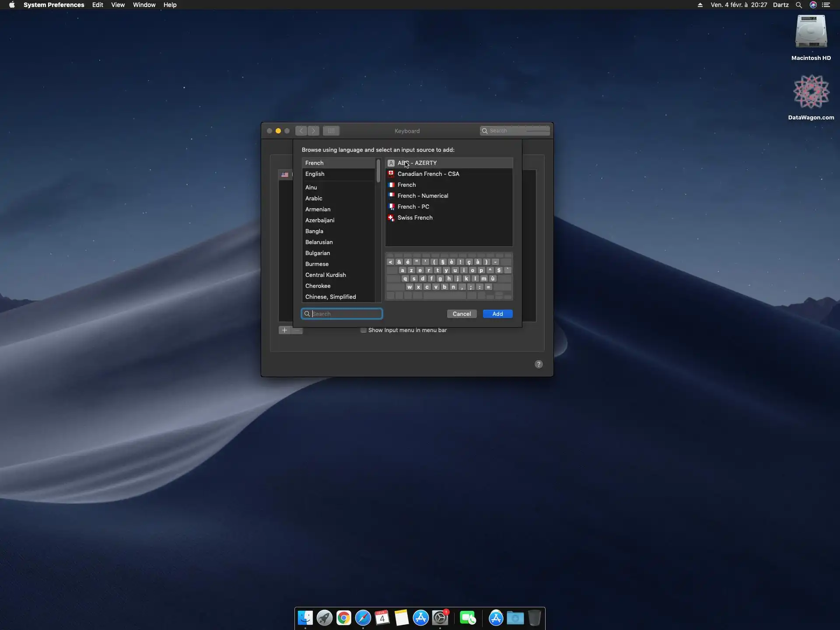This screenshot has width=840, height=630.
Task: Open the View menu
Action: pyautogui.click(x=118, y=5)
